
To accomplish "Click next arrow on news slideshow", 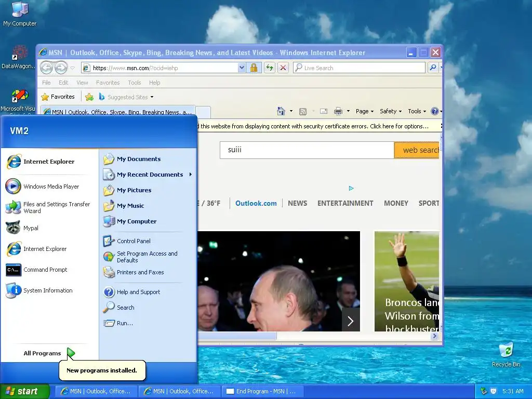I will pos(351,320).
